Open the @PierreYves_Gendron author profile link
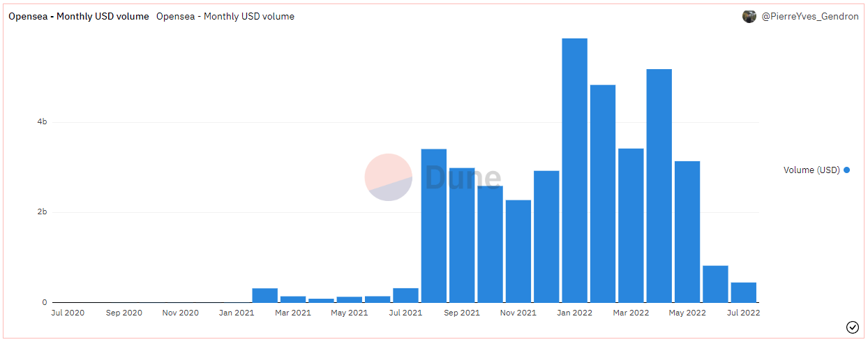868x342 pixels. (x=809, y=16)
